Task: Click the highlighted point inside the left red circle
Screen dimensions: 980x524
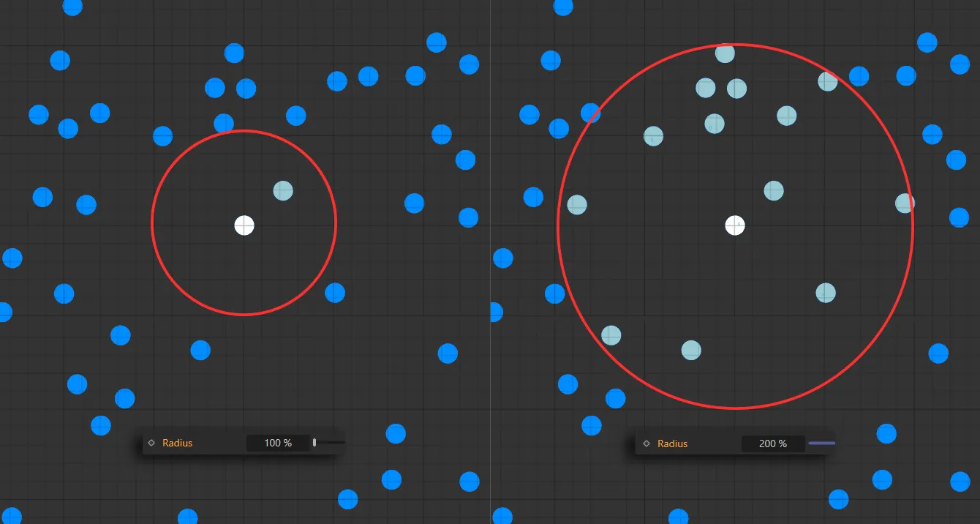Action: (282, 190)
